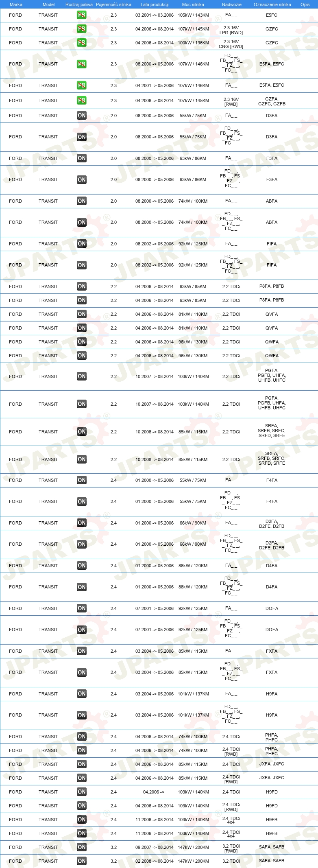Click the PB fuel icon in the LPG [RWD] row
This screenshot has width=318, height=868.
pos(82,29)
